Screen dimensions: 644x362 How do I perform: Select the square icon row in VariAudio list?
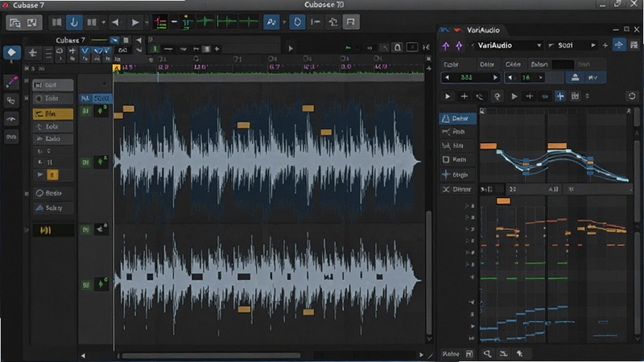pyautogui.click(x=458, y=159)
